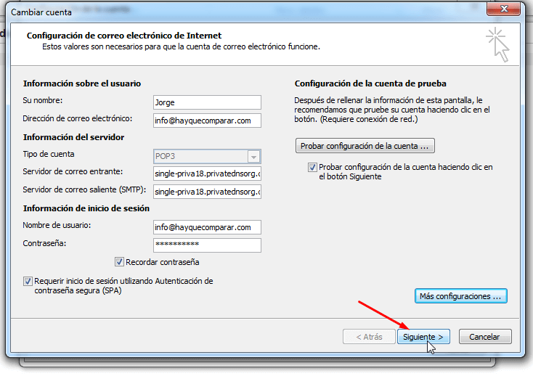Open Más configuraciones settings
Screen dimensions: 533x392
coord(460,296)
